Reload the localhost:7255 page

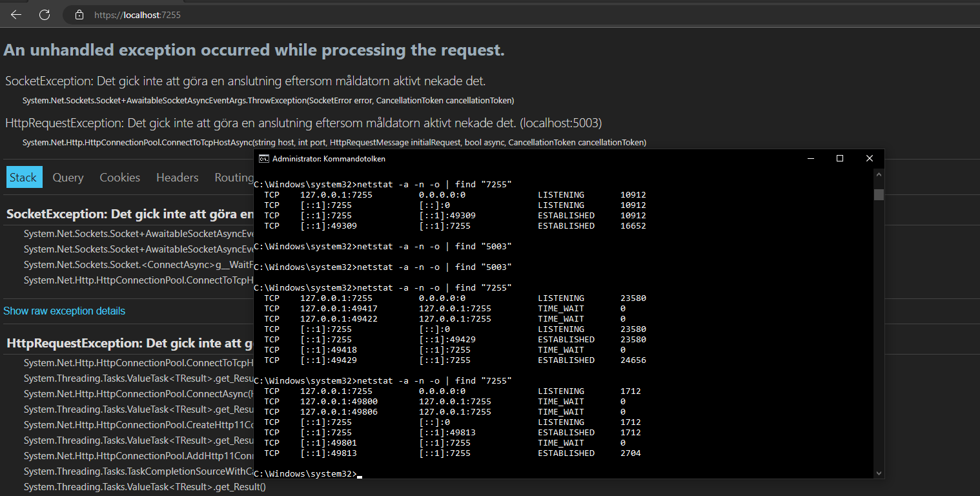[45, 14]
